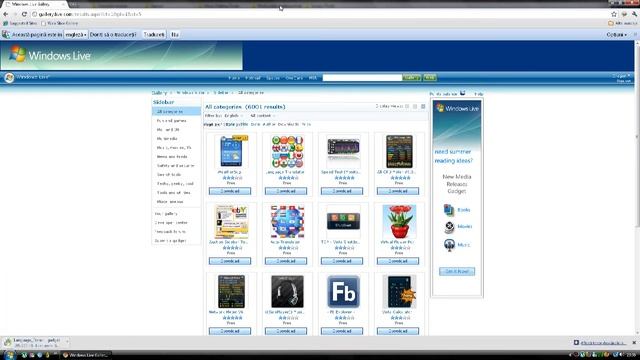Screen dimensions: 640x360
Task: Select Fun and games category
Action: [x=171, y=121]
